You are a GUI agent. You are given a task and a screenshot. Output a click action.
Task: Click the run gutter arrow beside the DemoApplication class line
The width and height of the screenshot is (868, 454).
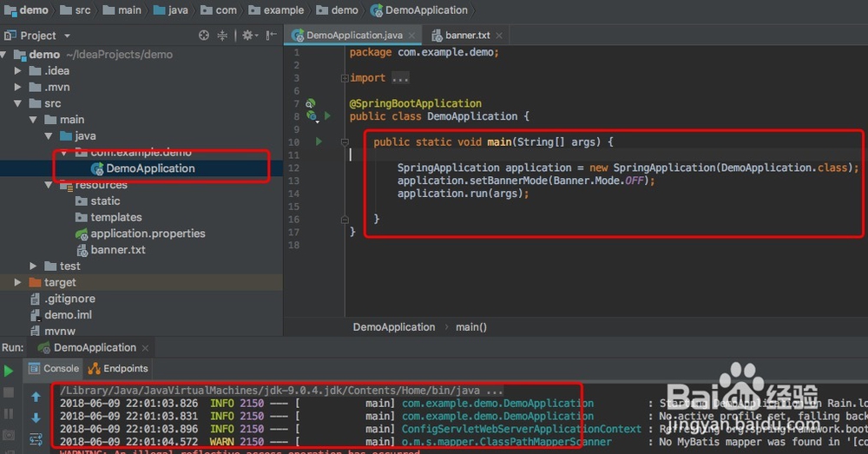328,115
